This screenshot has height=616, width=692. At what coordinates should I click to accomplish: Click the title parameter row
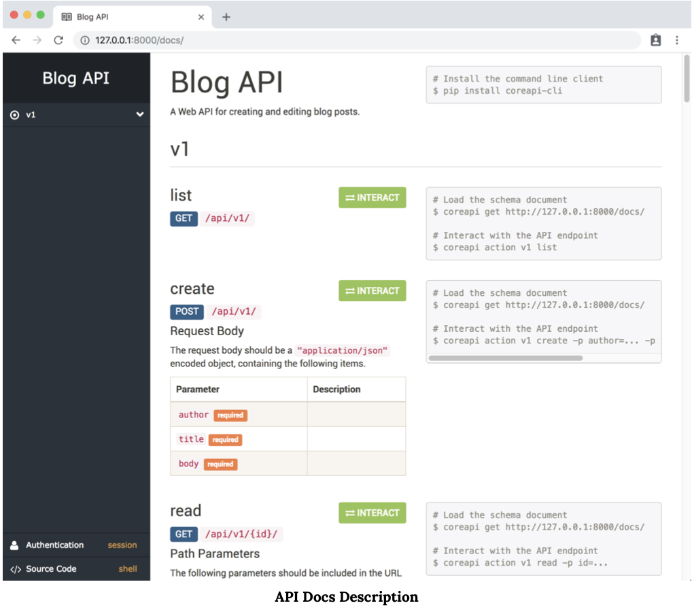pyautogui.click(x=288, y=439)
